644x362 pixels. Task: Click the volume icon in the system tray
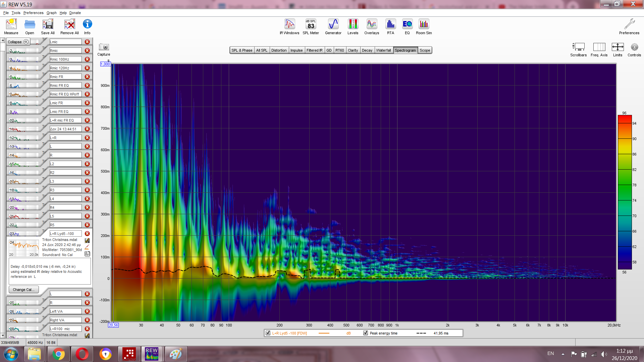click(x=604, y=354)
